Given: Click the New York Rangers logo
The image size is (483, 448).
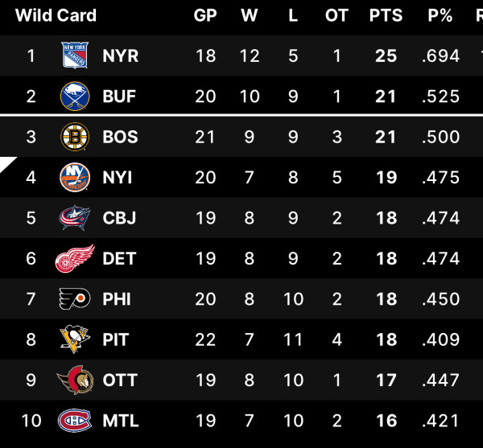Looking at the screenshot, I should (75, 55).
